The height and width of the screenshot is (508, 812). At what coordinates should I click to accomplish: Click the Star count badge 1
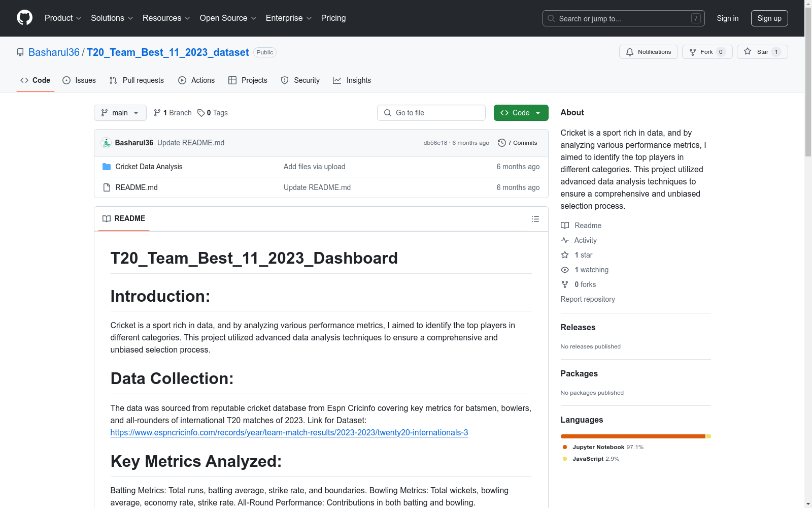(776, 52)
